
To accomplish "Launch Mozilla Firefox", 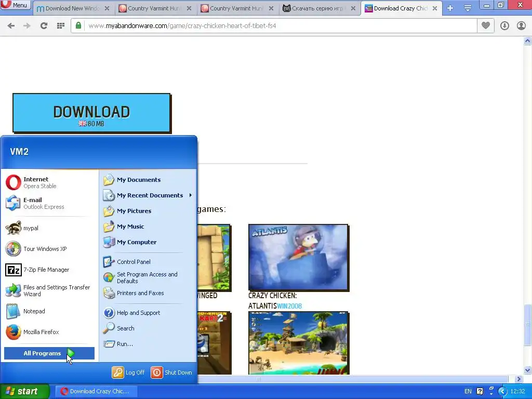I will tap(49, 332).
